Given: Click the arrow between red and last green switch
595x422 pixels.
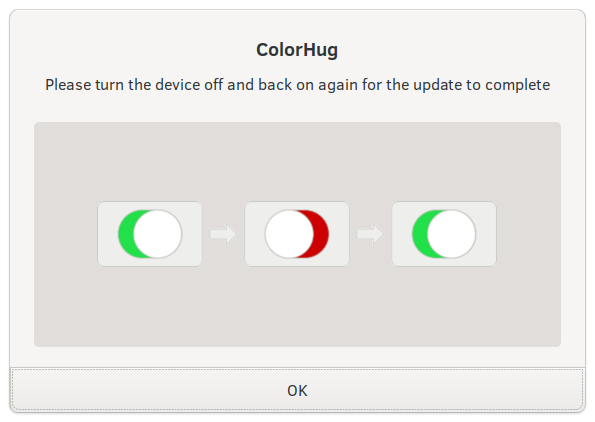Looking at the screenshot, I should (x=370, y=234).
